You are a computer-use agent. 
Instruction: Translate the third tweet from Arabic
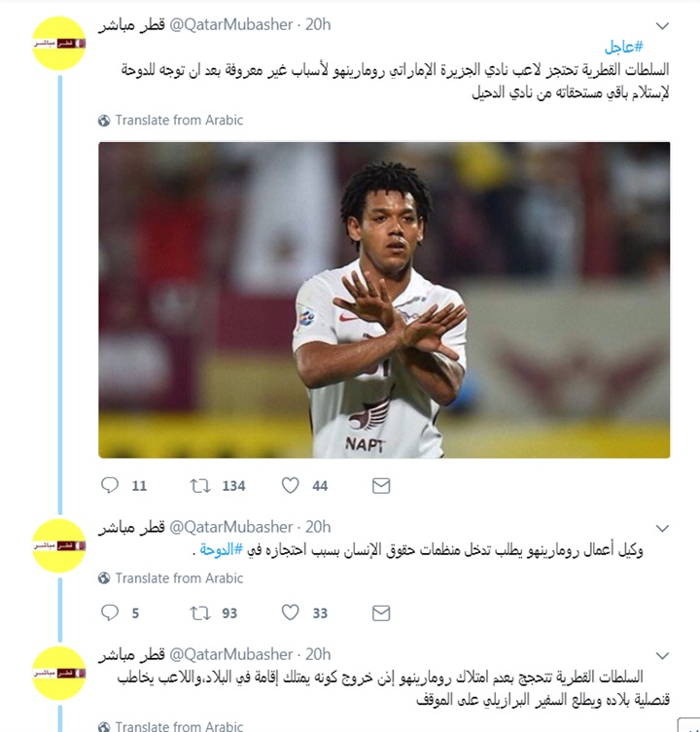coord(171,726)
